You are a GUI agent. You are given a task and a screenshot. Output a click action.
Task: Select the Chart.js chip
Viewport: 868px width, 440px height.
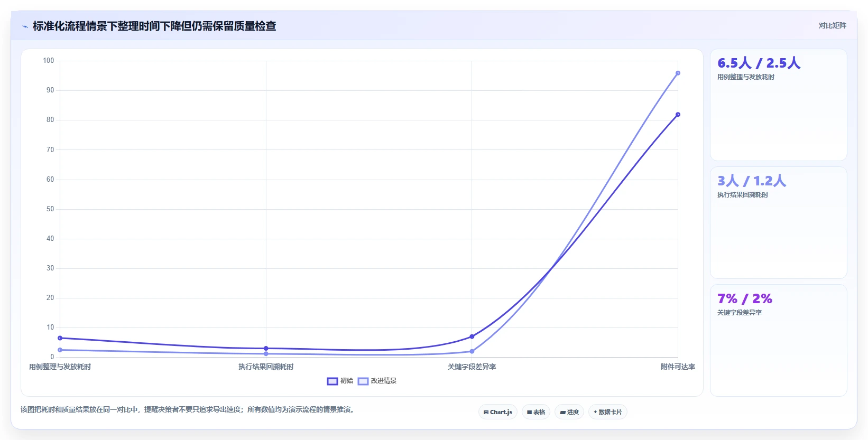(498, 412)
